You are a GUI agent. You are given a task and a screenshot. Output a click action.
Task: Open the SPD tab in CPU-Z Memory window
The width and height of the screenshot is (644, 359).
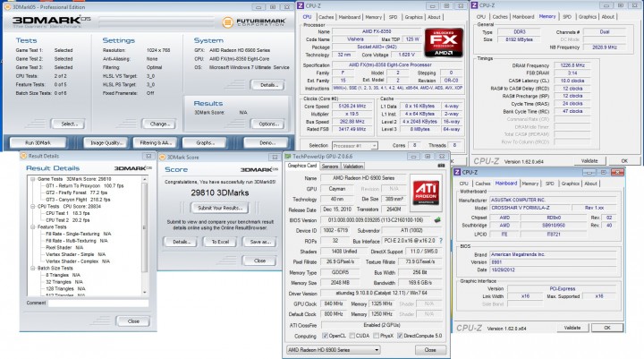tap(567, 16)
